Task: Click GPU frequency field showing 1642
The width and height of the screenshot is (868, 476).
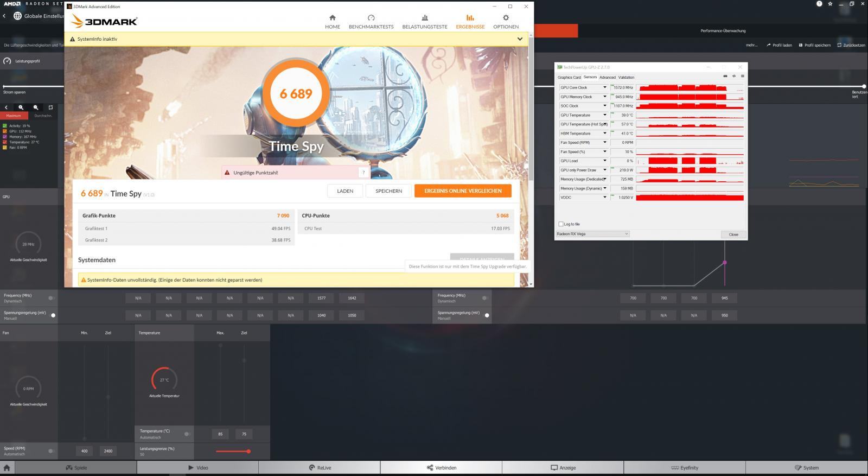Action: (352, 298)
